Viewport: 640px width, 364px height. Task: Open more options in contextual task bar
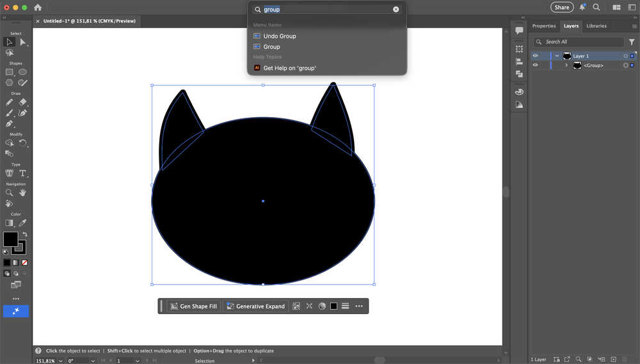(x=359, y=306)
